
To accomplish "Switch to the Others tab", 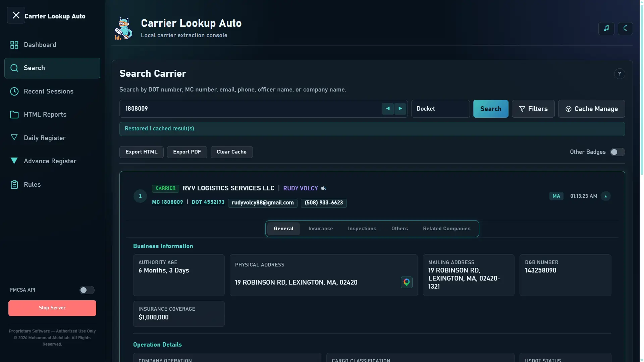I will point(399,229).
